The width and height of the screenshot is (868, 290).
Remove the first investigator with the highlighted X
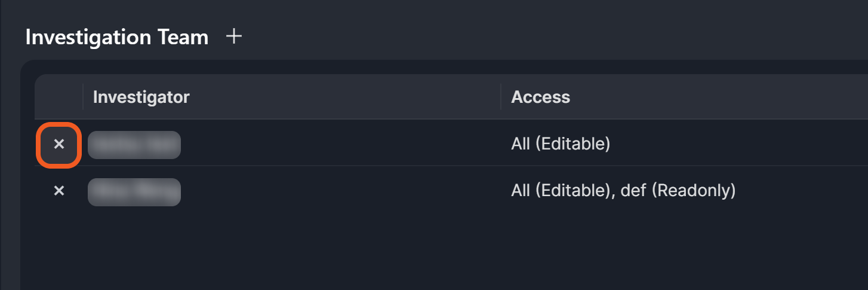coord(59,144)
